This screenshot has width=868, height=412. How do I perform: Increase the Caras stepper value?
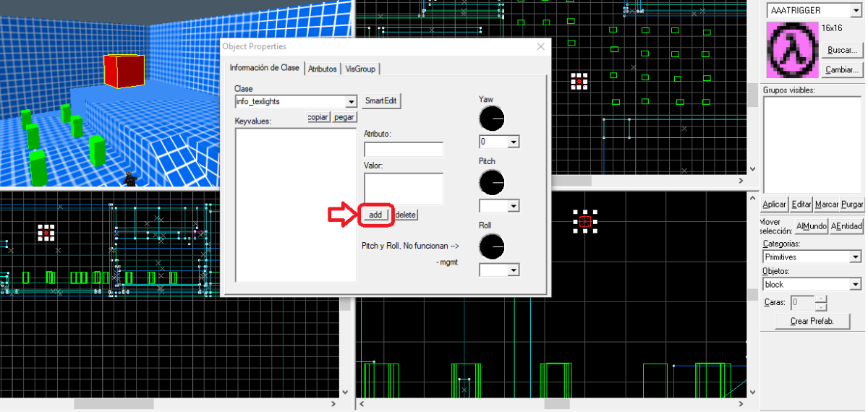tap(820, 299)
